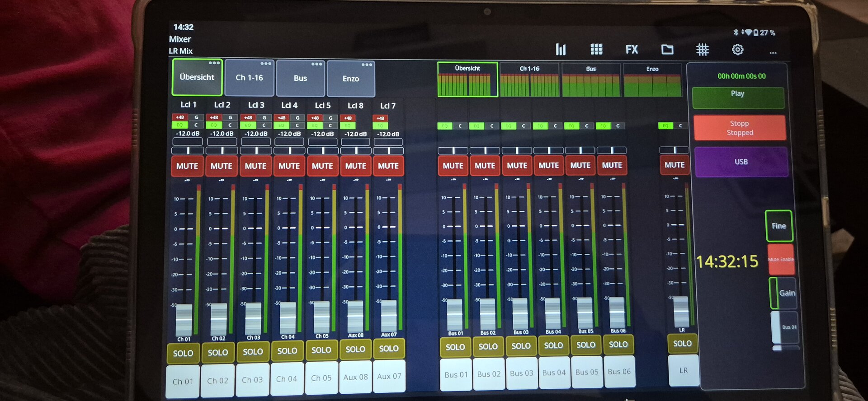Mute channel Lcl 1
This screenshot has width=868, height=401.
[x=187, y=166]
